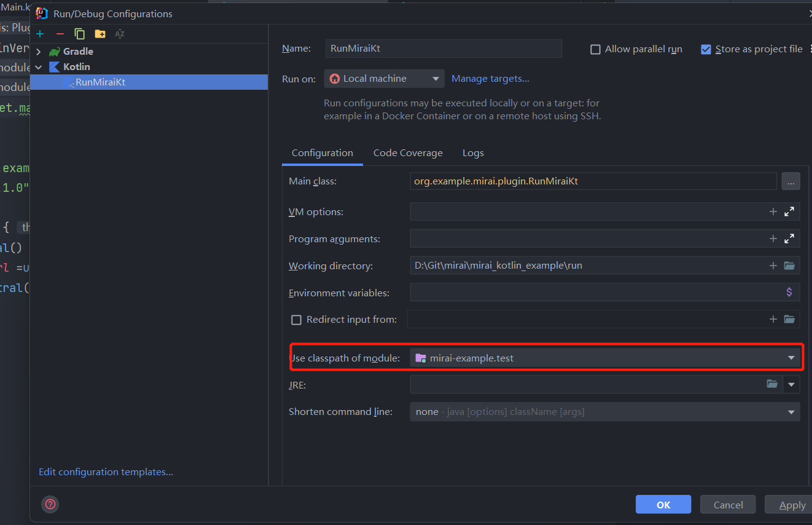This screenshot has height=525, width=812.
Task: Open the Shorten command line dropdown
Action: 605,412
